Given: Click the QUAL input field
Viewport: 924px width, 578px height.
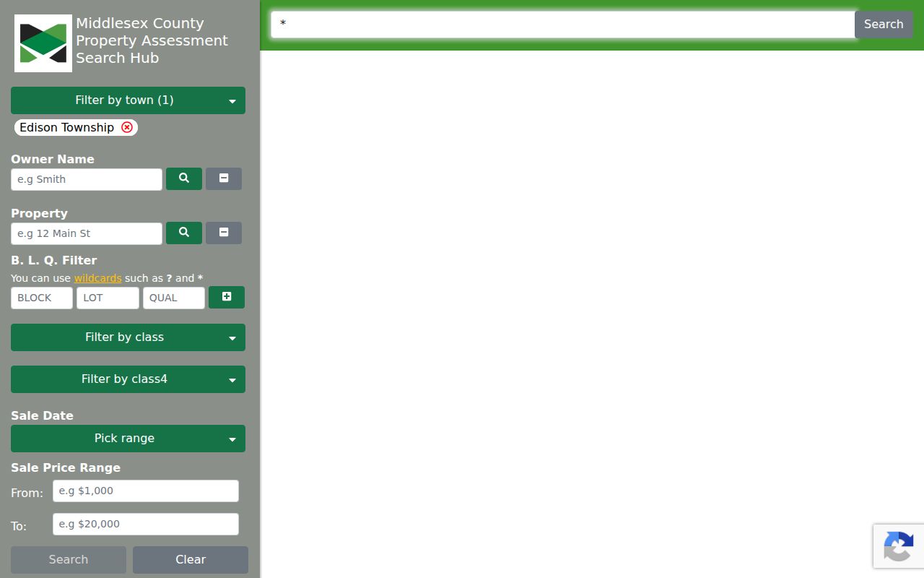Looking at the screenshot, I should [x=174, y=298].
